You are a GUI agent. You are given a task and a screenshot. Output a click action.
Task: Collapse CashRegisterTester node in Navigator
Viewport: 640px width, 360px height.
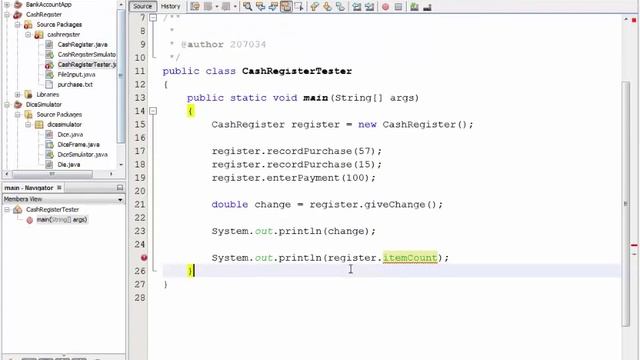7,209
